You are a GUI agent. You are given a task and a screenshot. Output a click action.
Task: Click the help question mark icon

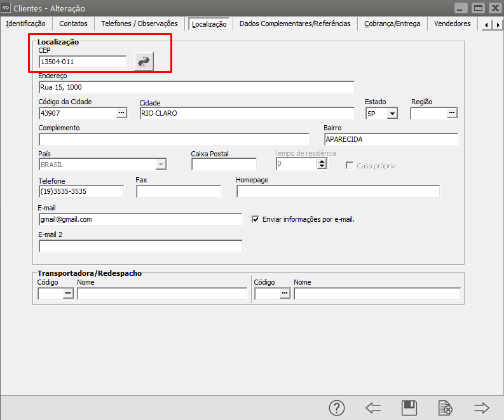[x=336, y=408]
